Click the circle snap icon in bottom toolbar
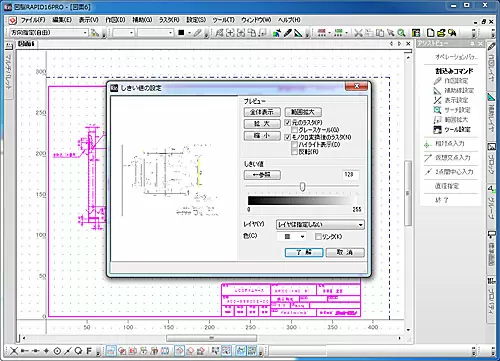 [x=57, y=351]
